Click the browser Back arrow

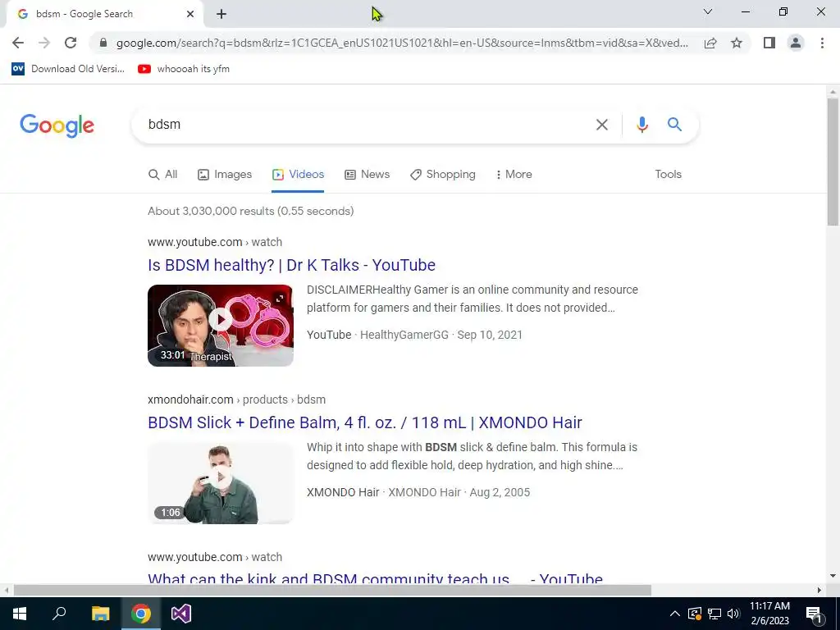click(x=18, y=43)
